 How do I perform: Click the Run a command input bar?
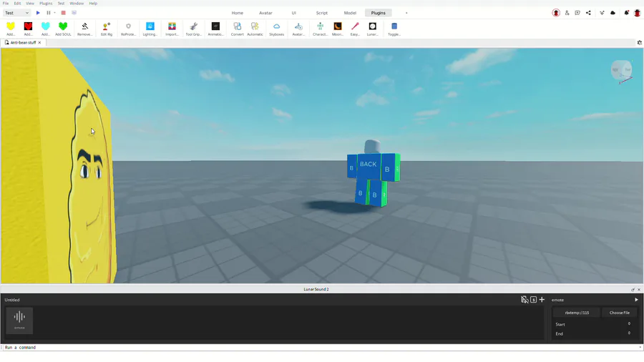[321, 347]
